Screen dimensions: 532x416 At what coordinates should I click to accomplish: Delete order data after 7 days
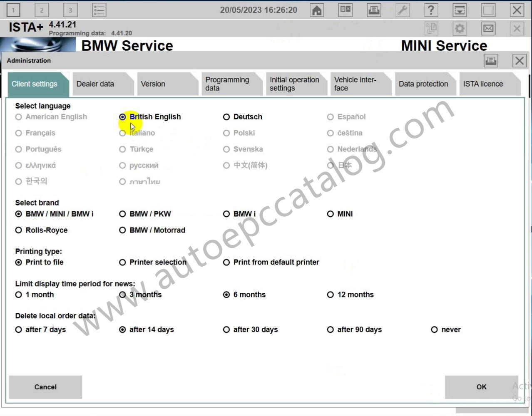pos(40,329)
